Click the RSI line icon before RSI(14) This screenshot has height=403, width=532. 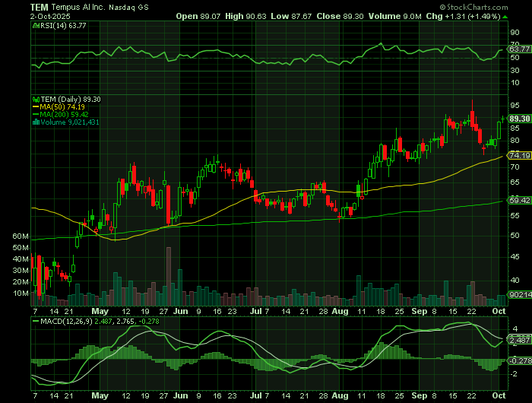(x=36, y=25)
